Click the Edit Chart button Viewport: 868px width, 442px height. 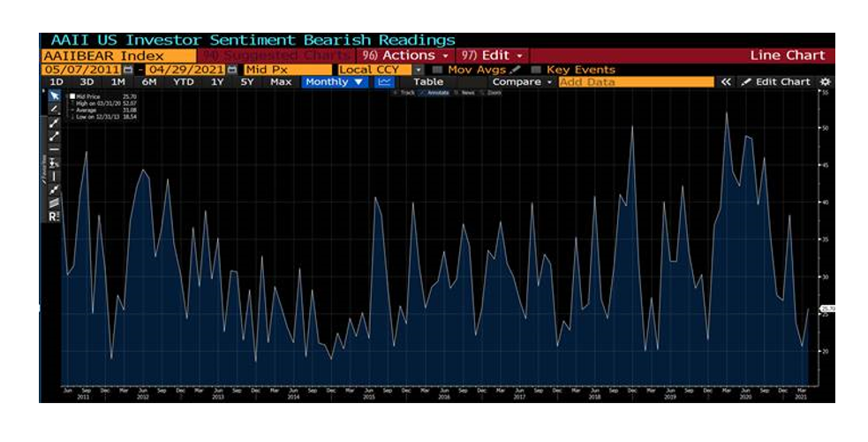pos(777,82)
